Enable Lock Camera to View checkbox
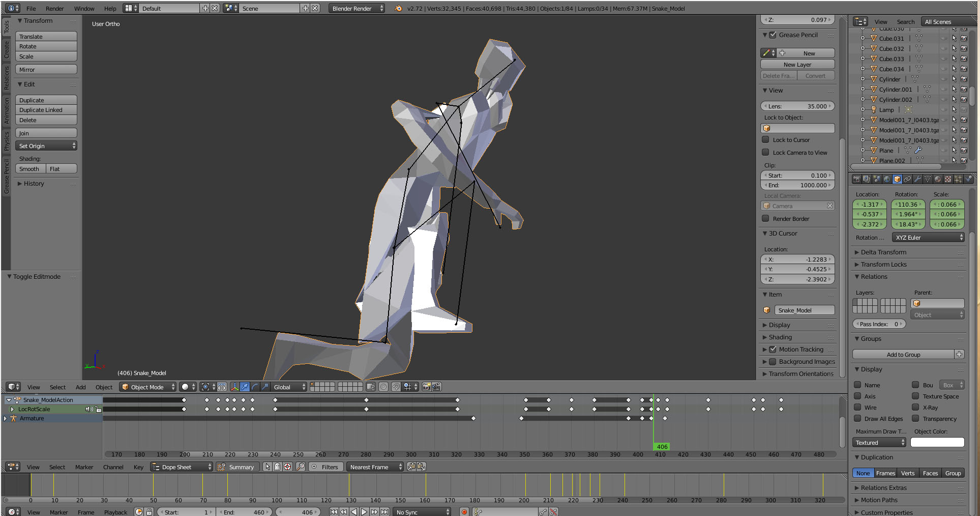Viewport: 980px width, 516px height. pyautogui.click(x=765, y=152)
